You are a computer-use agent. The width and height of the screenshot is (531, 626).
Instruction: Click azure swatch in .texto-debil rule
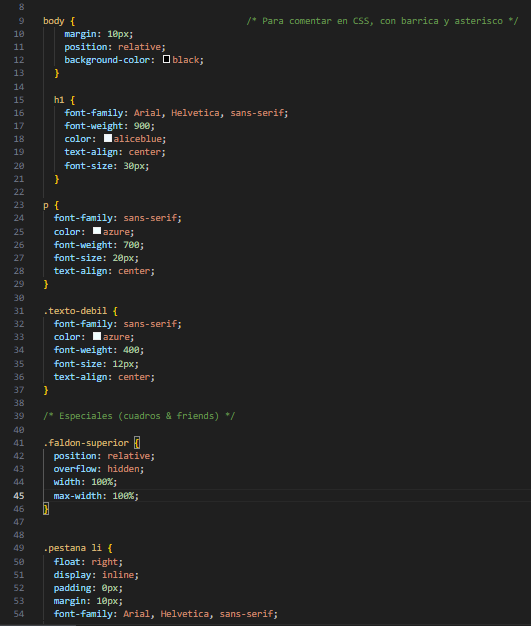[97, 336]
